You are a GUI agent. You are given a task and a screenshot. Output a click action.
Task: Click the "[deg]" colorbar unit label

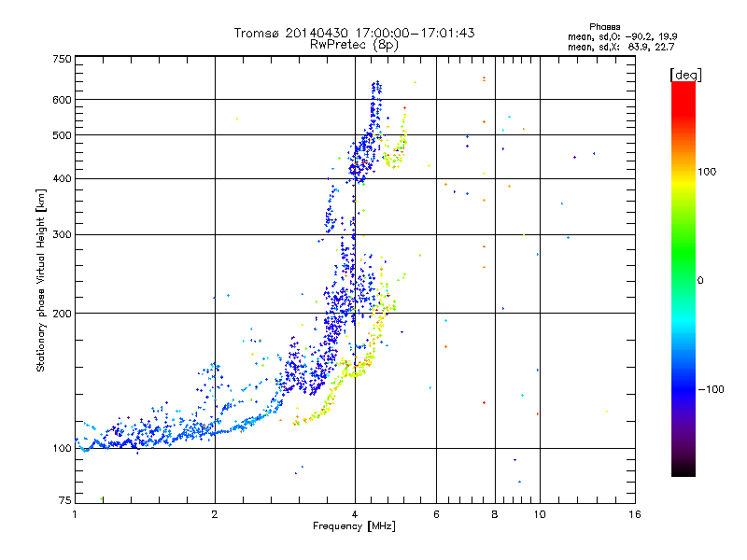pos(685,75)
